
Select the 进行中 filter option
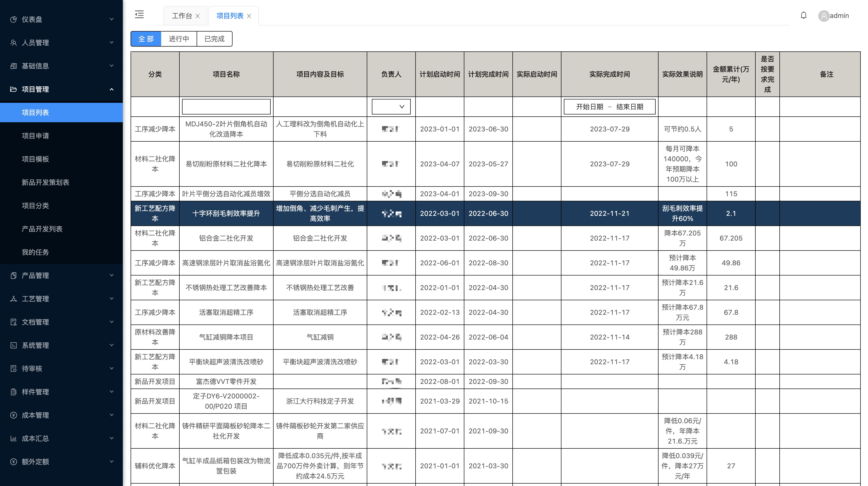[179, 39]
